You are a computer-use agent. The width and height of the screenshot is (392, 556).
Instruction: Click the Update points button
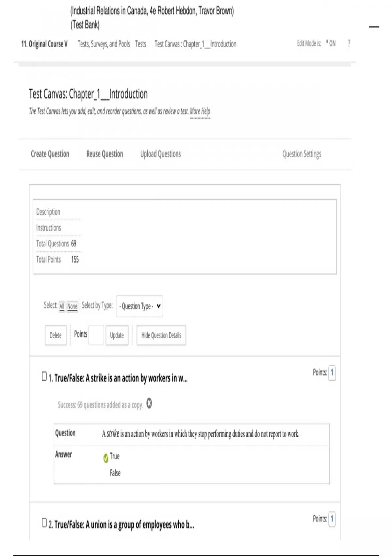(117, 335)
